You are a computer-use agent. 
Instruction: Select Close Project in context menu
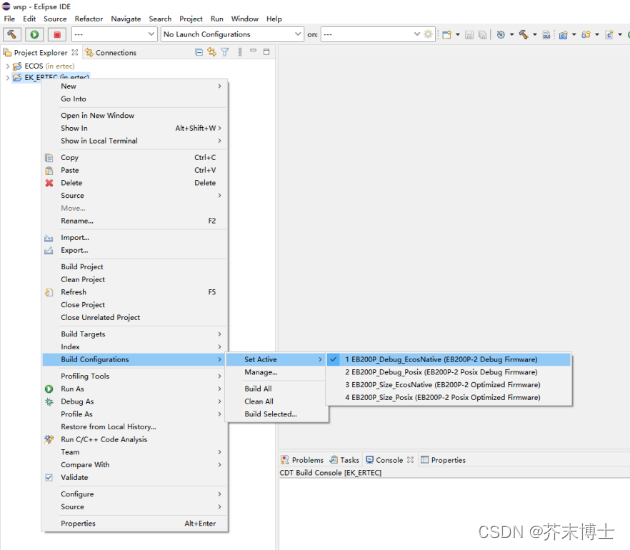point(135,305)
